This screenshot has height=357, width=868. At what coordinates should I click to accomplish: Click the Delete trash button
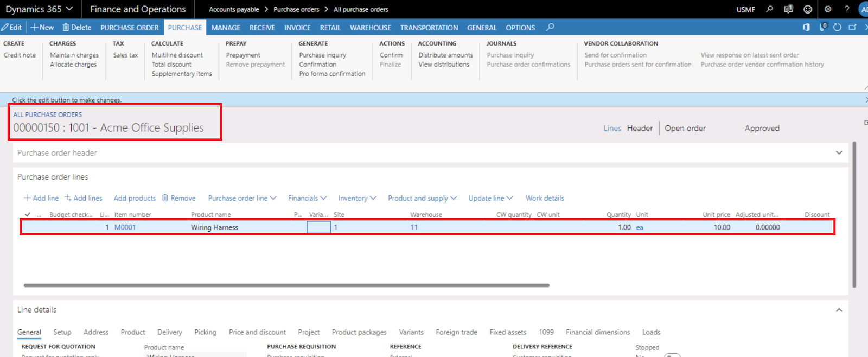point(76,27)
